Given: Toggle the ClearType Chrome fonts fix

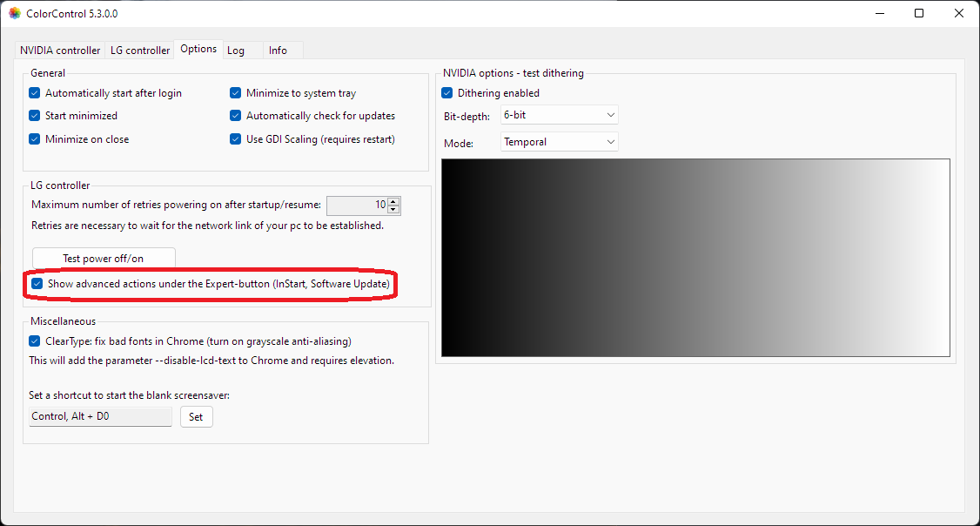Looking at the screenshot, I should (34, 341).
